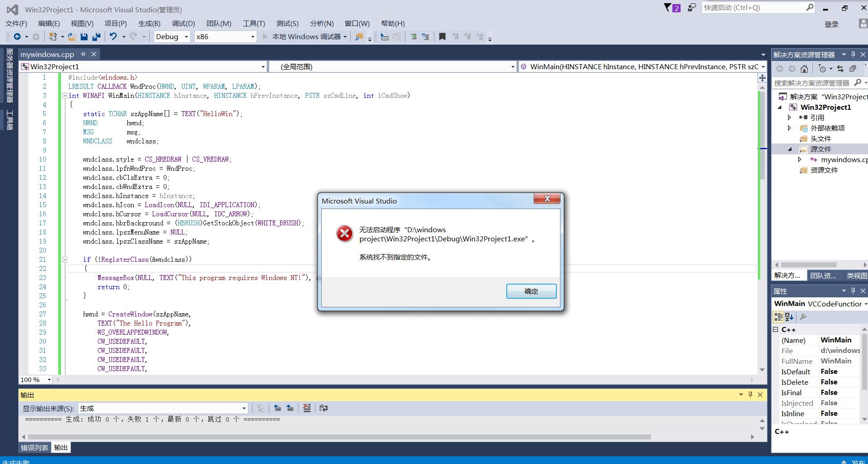The width and height of the screenshot is (868, 464).
Task: Click the collapse all icon in Solution Explorer
Action: [x=853, y=69]
